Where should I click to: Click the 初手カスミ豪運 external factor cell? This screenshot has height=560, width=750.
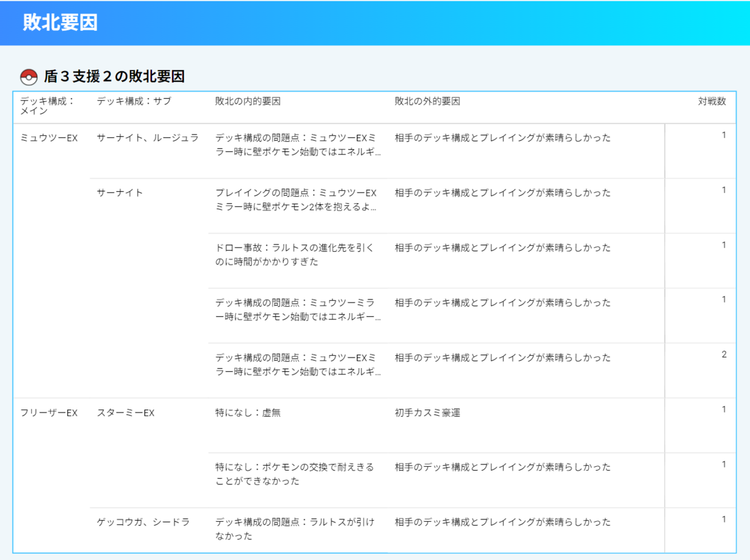[x=427, y=413]
